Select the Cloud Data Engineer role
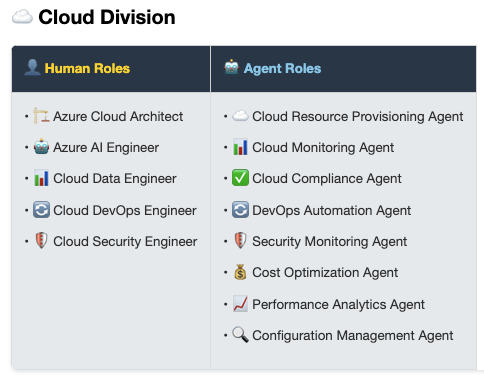The width and height of the screenshot is (484, 381). point(115,179)
